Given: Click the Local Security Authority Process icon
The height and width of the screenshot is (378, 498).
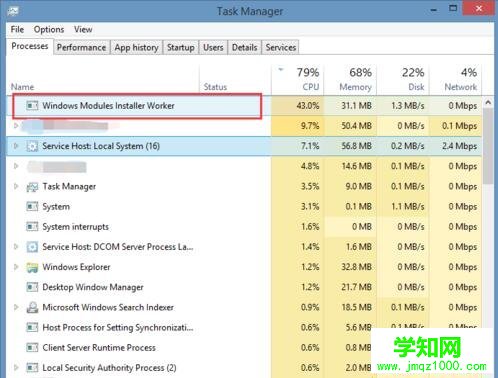Looking at the screenshot, I should [32, 368].
